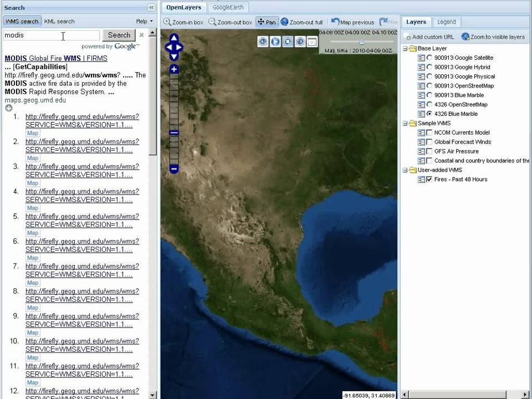Expand result details via round arrow icon
532x399 pixels.
pos(9,108)
